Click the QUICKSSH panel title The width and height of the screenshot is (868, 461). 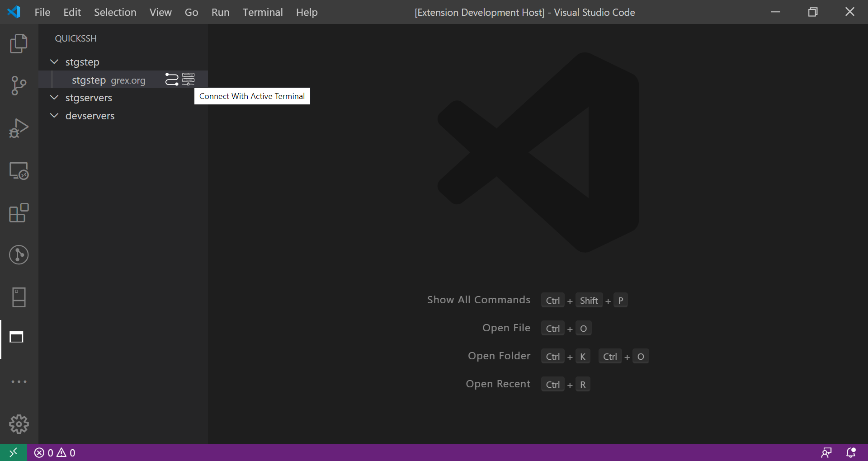click(76, 38)
